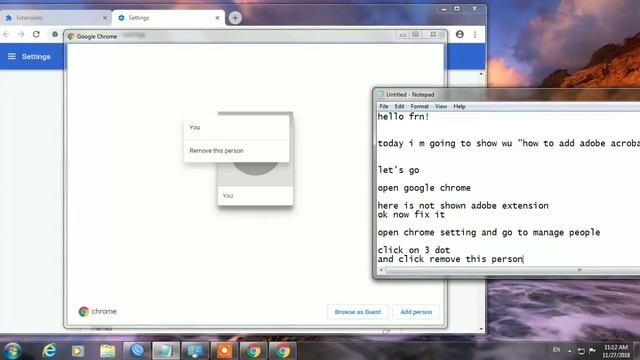Click the Settings hamburger menu icon
Image resolution: width=640 pixels, height=360 pixels.
pyautogui.click(x=12, y=56)
